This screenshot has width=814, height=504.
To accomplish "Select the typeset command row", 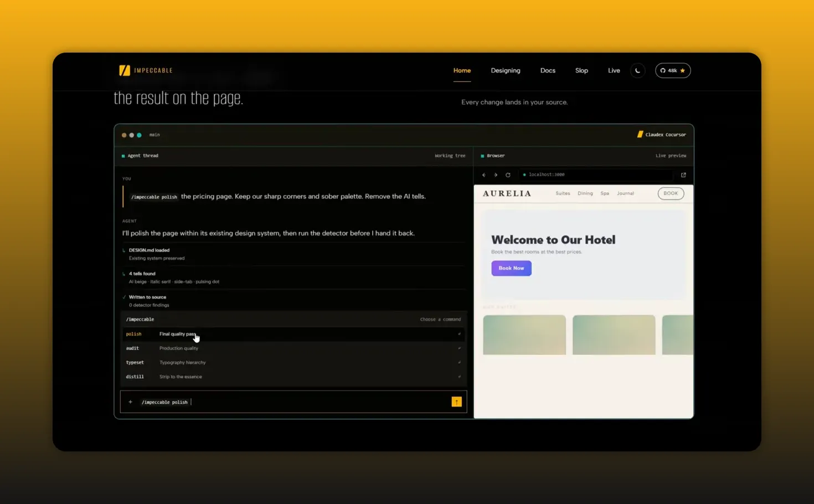I will tap(293, 362).
